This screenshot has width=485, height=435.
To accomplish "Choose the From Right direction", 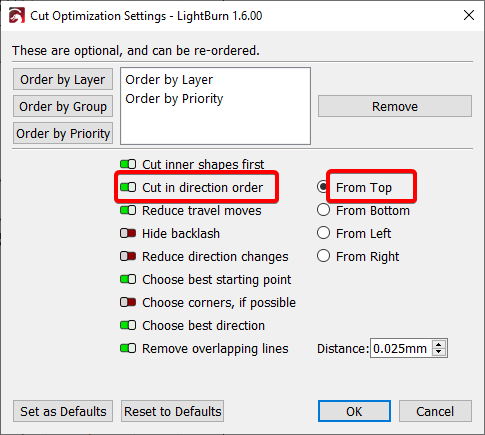I will tap(323, 256).
